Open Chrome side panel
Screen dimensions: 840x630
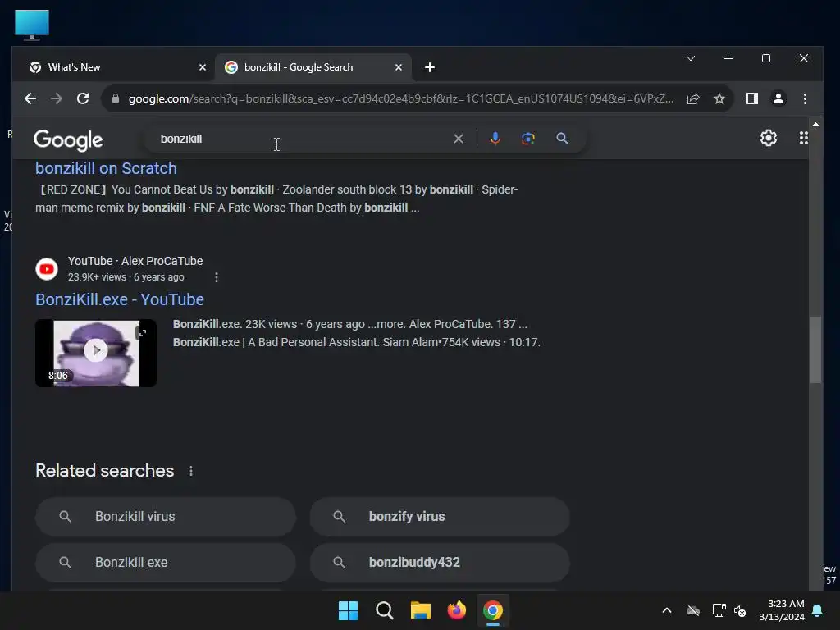[751, 98]
